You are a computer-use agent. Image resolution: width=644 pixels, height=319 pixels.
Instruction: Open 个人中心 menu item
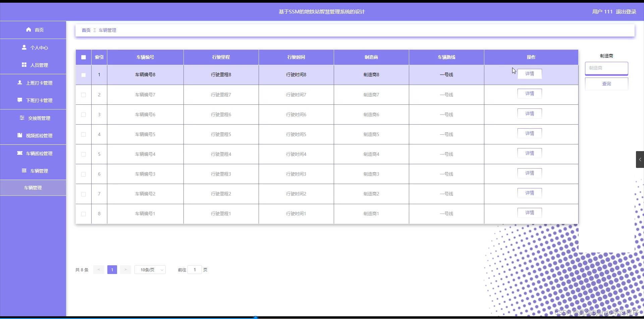coord(33,48)
